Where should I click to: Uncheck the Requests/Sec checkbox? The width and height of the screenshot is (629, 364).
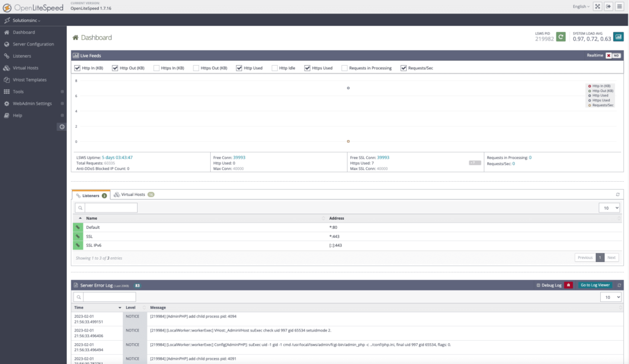pyautogui.click(x=404, y=68)
